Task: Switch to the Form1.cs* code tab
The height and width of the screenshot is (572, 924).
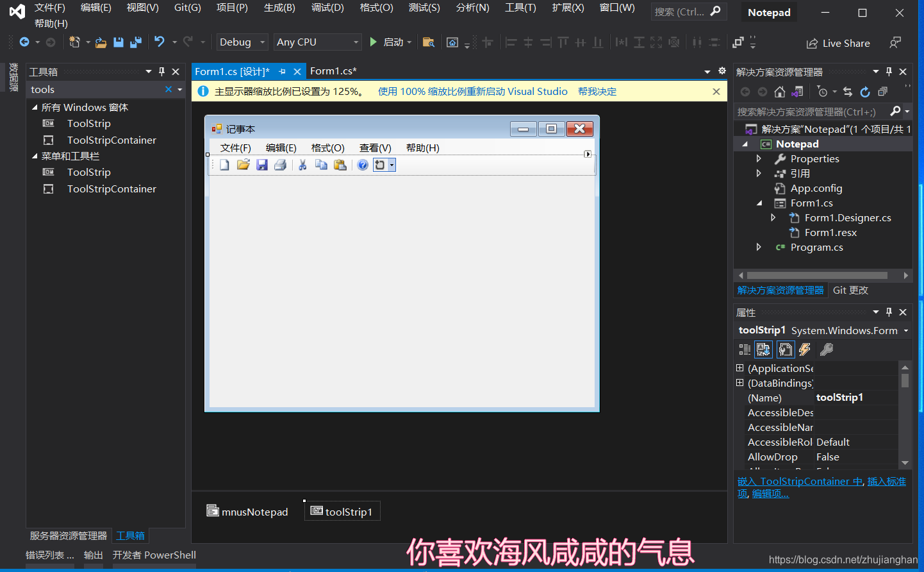Action: (x=333, y=71)
